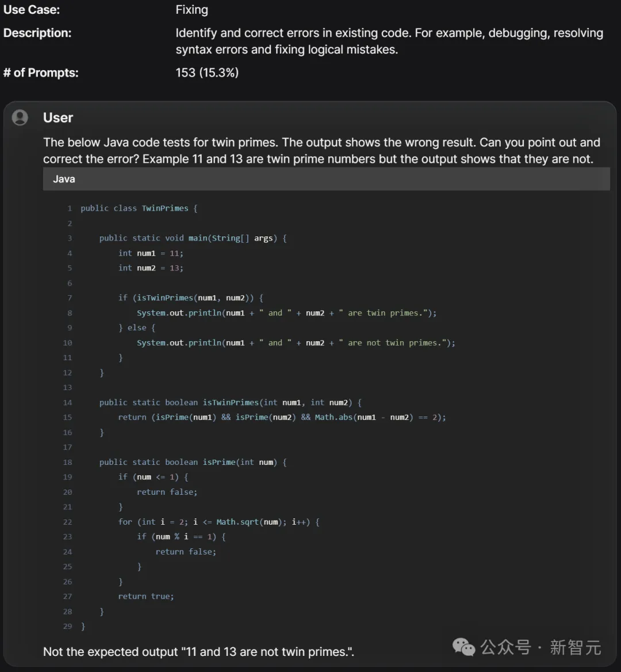
Task: Click '153 (15.3%)' prompts count
Action: coord(207,72)
